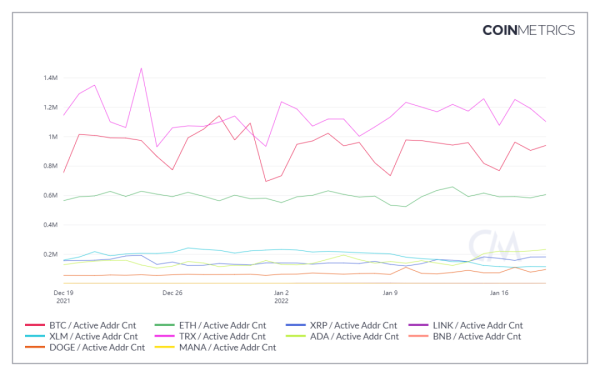Click the Jan 2 2022 axis label
The width and height of the screenshot is (600, 376).
pos(281,296)
